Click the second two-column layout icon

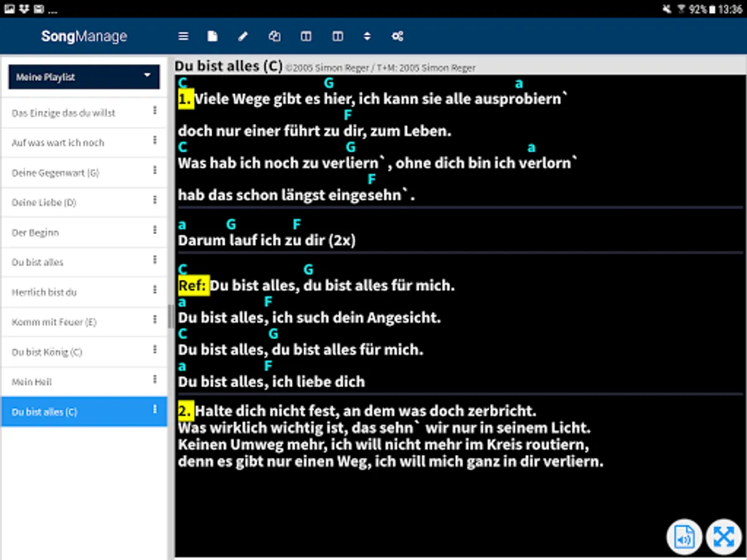337,37
